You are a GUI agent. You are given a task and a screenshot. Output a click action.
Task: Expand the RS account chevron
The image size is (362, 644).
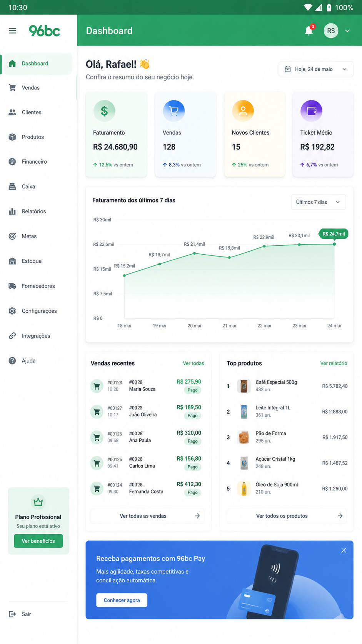tap(347, 31)
